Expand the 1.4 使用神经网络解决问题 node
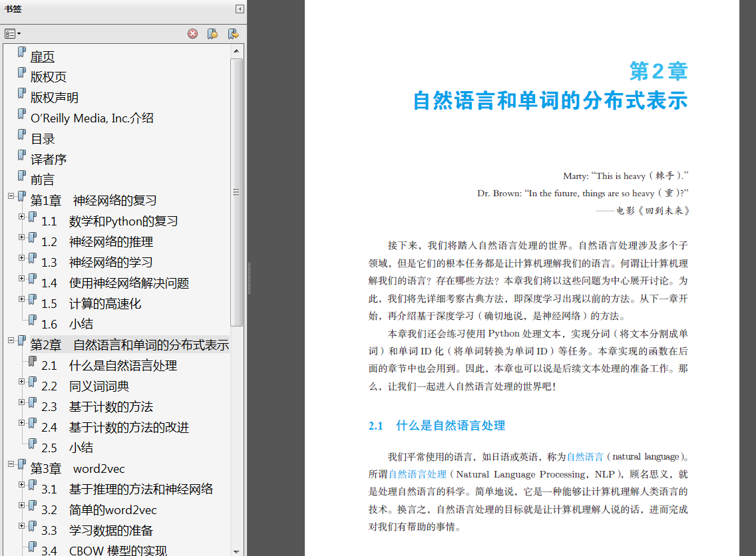Screen dimensions: 756x556 pos(22,278)
